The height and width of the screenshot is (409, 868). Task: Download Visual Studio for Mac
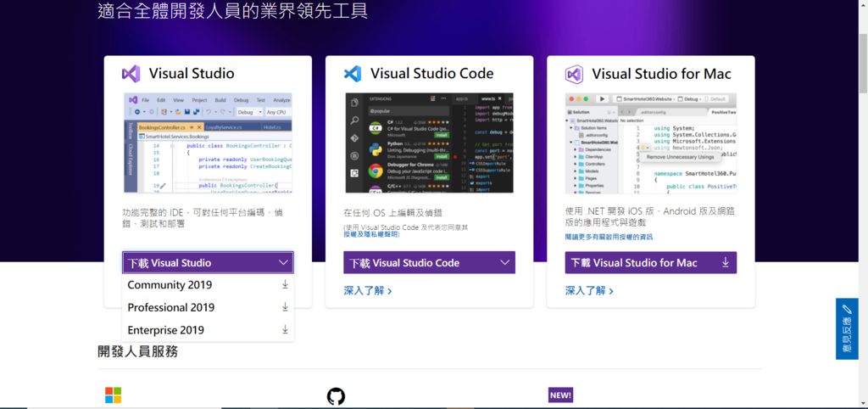click(x=651, y=263)
